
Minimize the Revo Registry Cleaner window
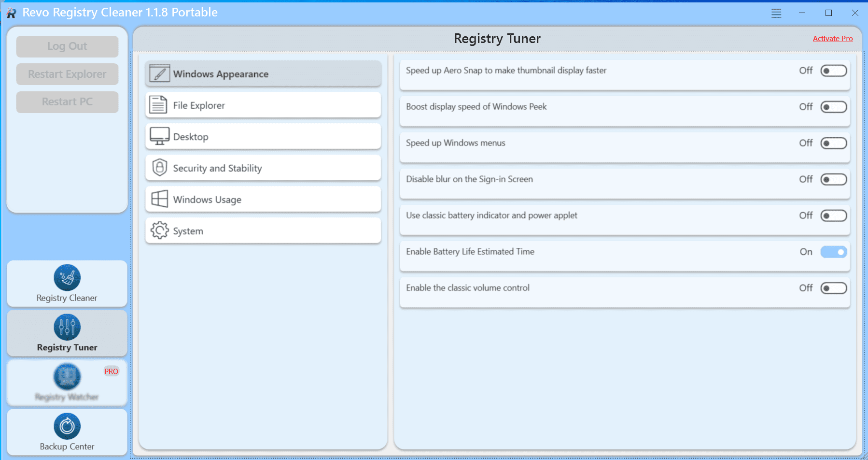[802, 13]
